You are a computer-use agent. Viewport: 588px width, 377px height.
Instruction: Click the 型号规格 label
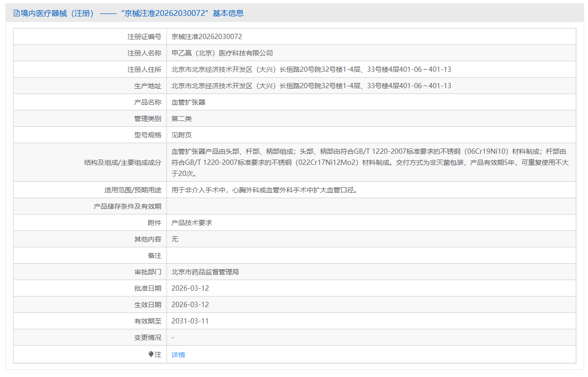(x=148, y=135)
